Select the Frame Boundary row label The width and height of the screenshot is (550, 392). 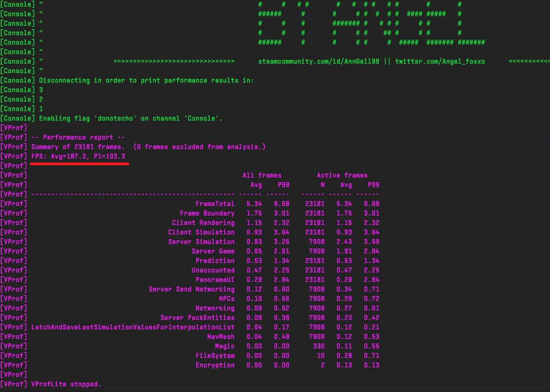click(x=207, y=213)
